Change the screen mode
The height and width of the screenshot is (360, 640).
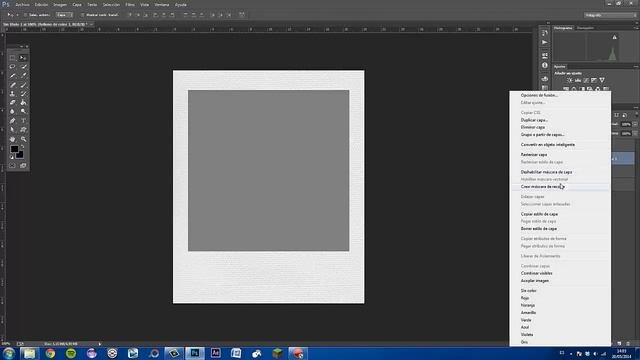[23, 166]
